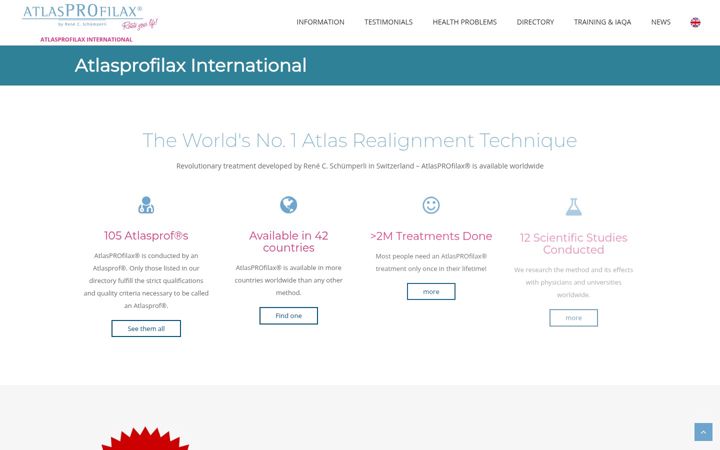Click the globe icon above Available in 42 countries
The width and height of the screenshot is (720, 450).
(x=288, y=205)
